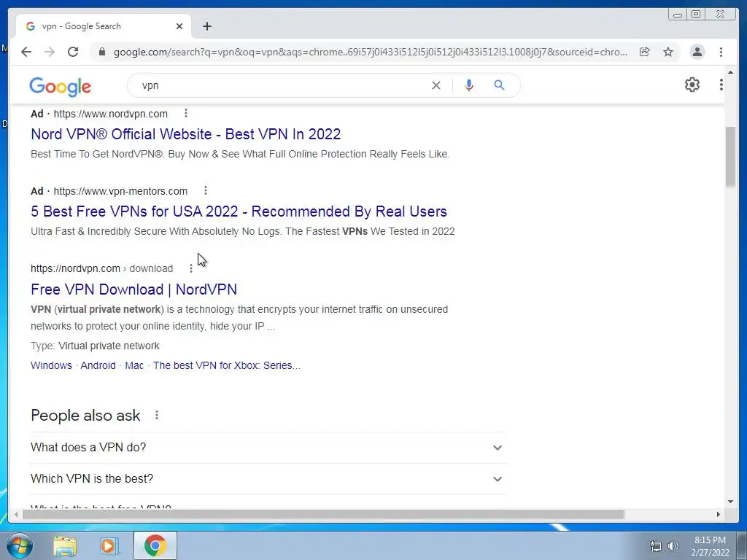Open Google apps dots next to gear
The height and width of the screenshot is (560, 747).
721,85
